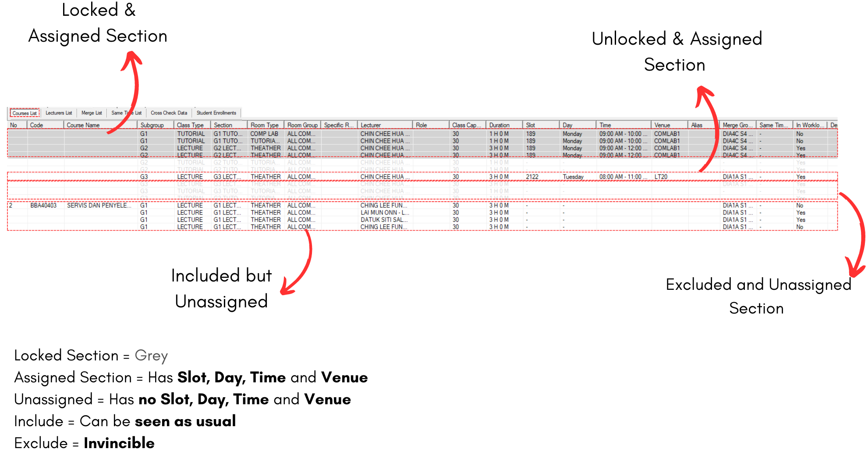
Task: Click the LT20 venue cell
Action: 661,177
